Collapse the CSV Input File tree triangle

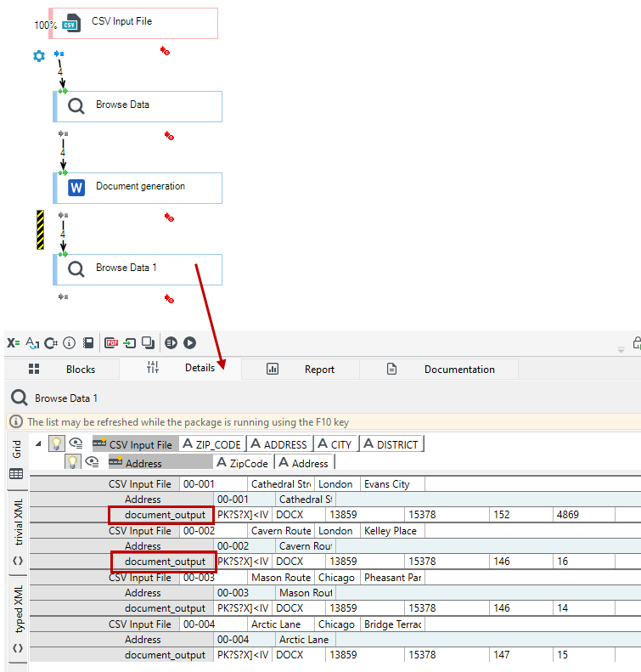(x=38, y=444)
